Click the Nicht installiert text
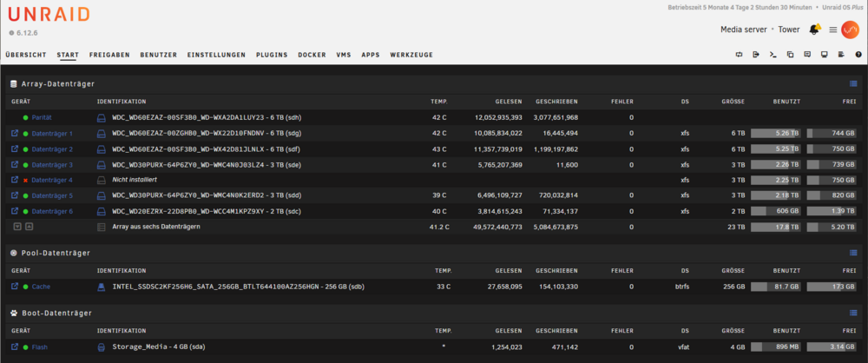This screenshot has width=868, height=363. pos(133,180)
